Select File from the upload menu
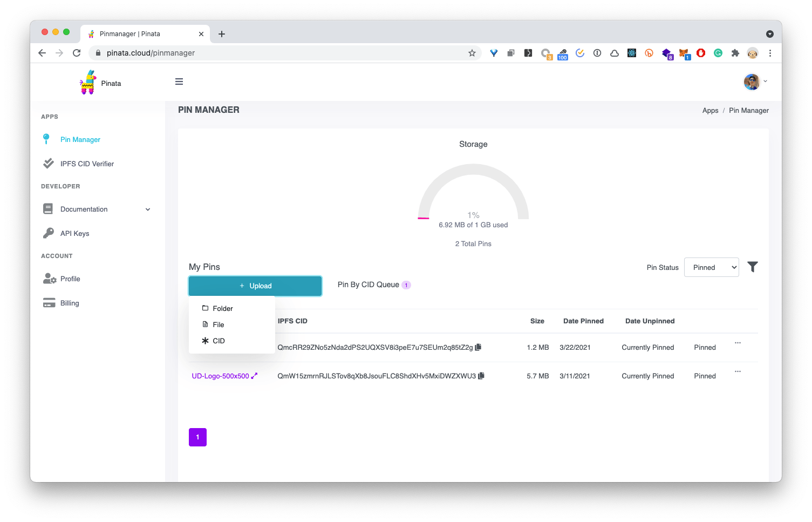812x522 pixels. tap(218, 325)
